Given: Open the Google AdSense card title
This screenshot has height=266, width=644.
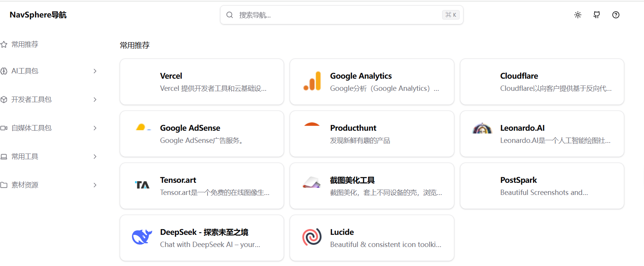Looking at the screenshot, I should point(190,128).
